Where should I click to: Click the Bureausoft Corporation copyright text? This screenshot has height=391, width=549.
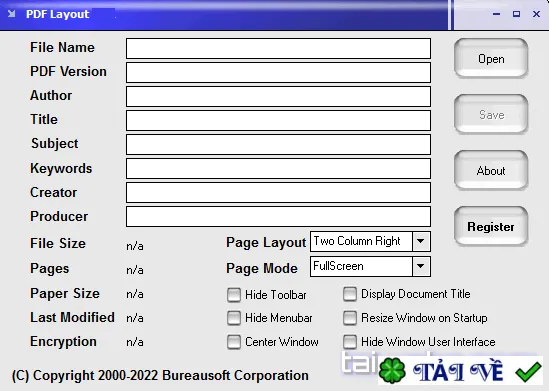[160, 376]
